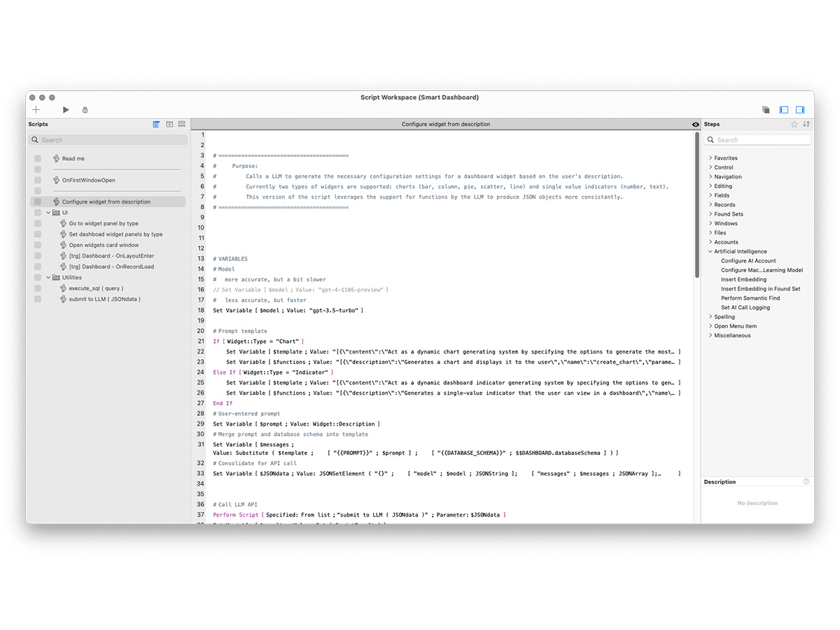Toggle the left Scripts pane visibility
Viewport: 840px width, 630px height.
tap(783, 110)
